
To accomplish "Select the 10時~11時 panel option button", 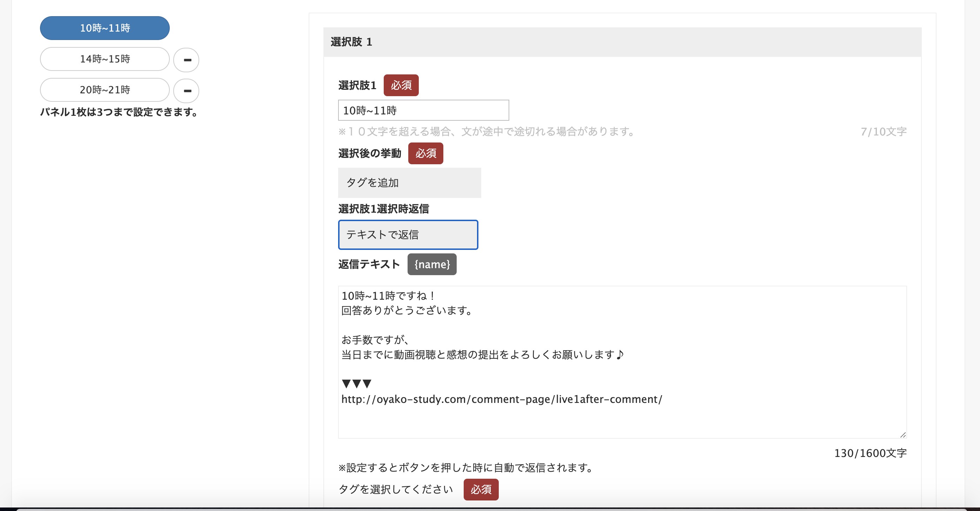I will click(x=105, y=28).
